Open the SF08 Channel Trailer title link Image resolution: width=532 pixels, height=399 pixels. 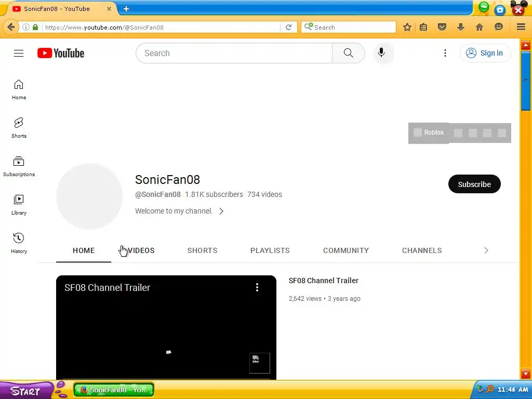(x=323, y=281)
